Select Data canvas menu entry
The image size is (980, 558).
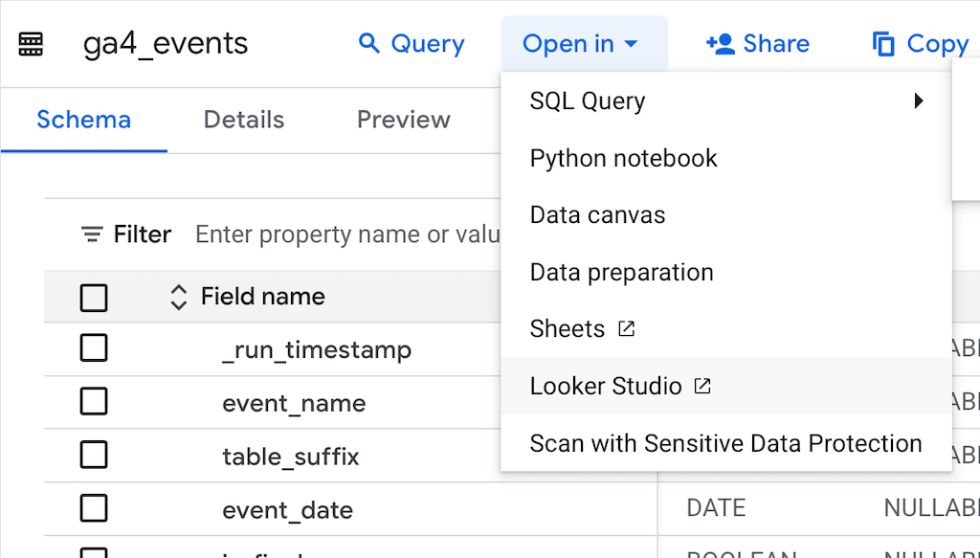click(726, 215)
